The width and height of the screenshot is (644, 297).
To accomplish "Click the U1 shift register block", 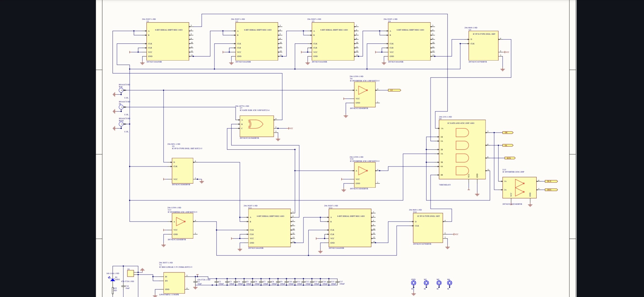I will point(168,41).
